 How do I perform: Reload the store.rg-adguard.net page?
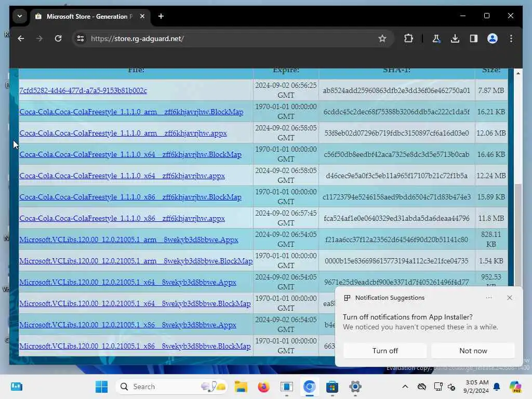[58, 38]
